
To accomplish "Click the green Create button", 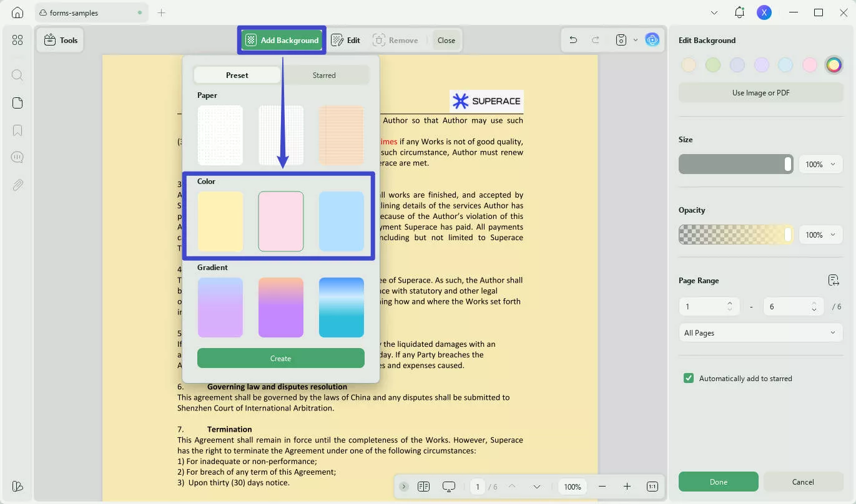I will (281, 358).
